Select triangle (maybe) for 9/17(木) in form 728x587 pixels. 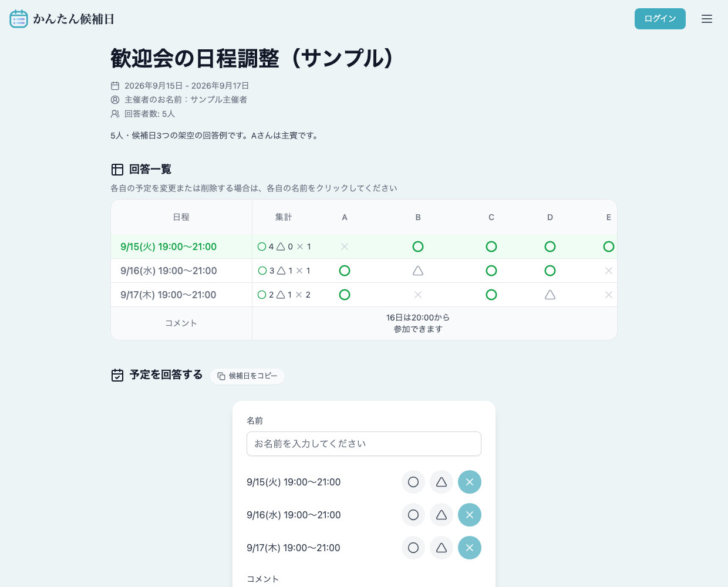pos(441,548)
